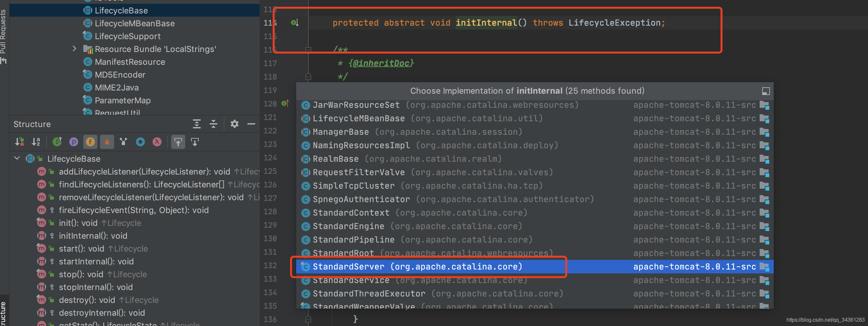Collapse all nodes in Structure panel

click(x=213, y=124)
